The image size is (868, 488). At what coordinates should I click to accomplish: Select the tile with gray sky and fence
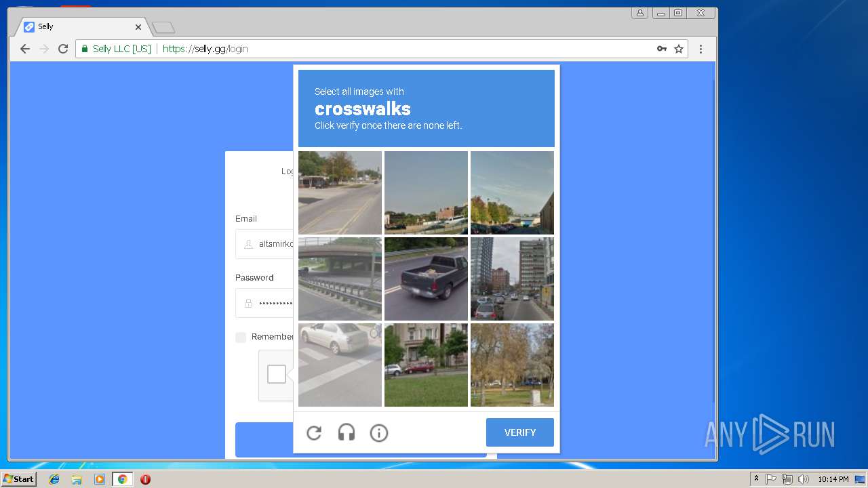click(x=426, y=192)
